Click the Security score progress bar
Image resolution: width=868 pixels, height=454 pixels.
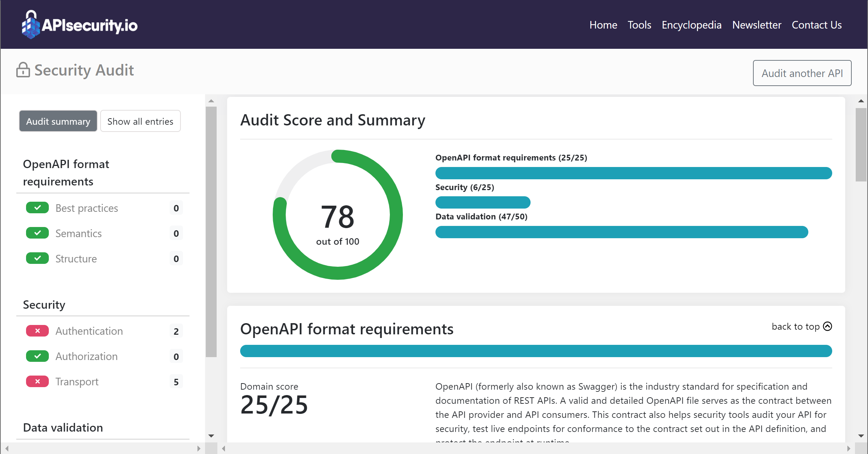(x=483, y=202)
